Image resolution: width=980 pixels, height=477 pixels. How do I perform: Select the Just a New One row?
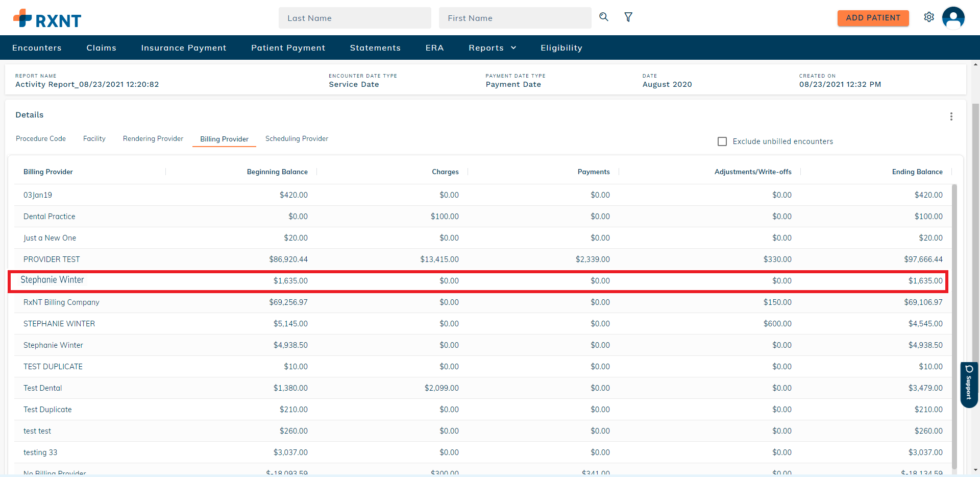[x=483, y=238]
